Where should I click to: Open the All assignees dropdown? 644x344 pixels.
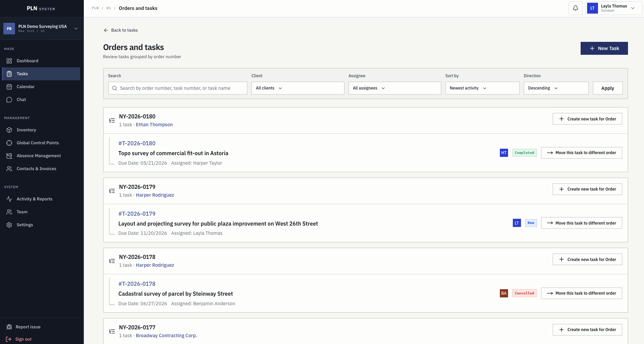click(395, 88)
